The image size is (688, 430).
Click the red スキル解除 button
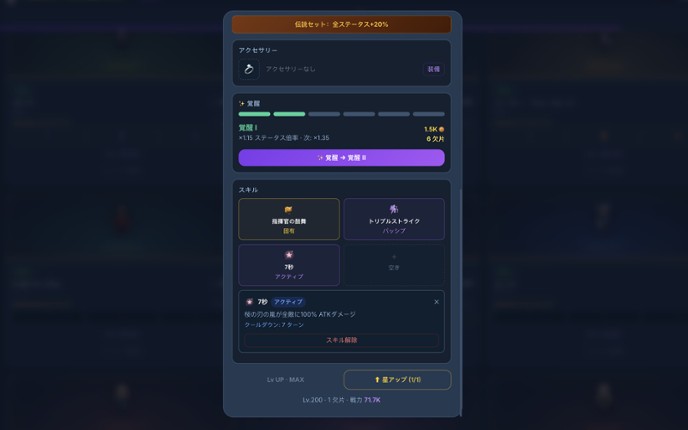pyautogui.click(x=341, y=340)
